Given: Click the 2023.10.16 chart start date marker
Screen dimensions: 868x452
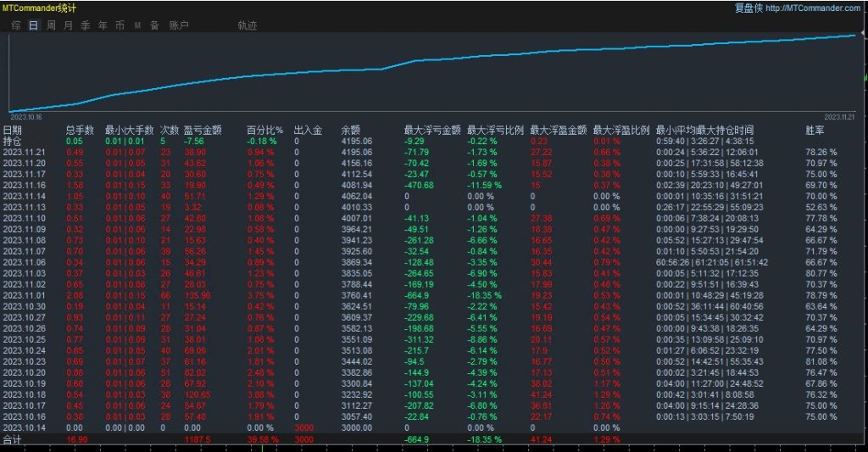Looking at the screenshot, I should [x=25, y=117].
